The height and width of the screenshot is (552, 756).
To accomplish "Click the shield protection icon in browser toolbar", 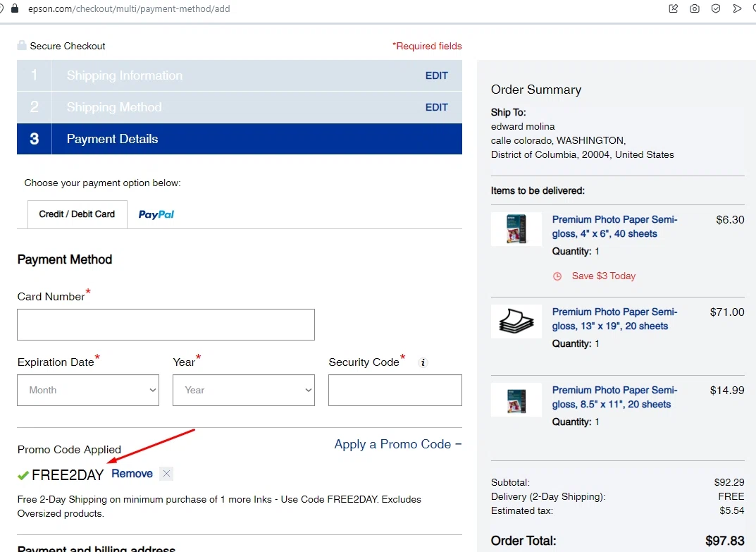I will point(716,8).
